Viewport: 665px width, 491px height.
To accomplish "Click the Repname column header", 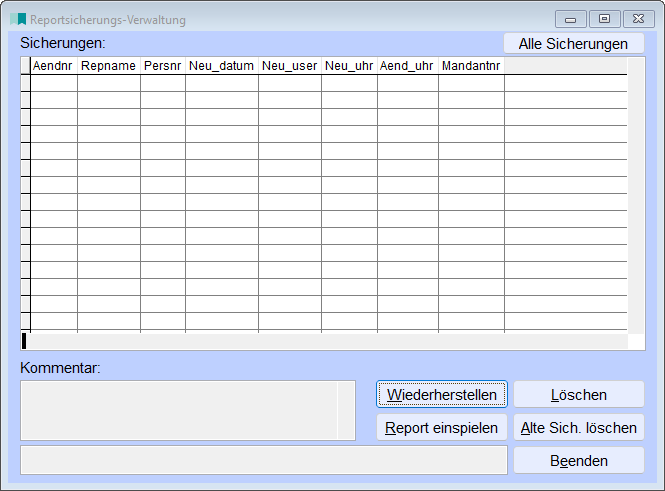I will tap(108, 66).
